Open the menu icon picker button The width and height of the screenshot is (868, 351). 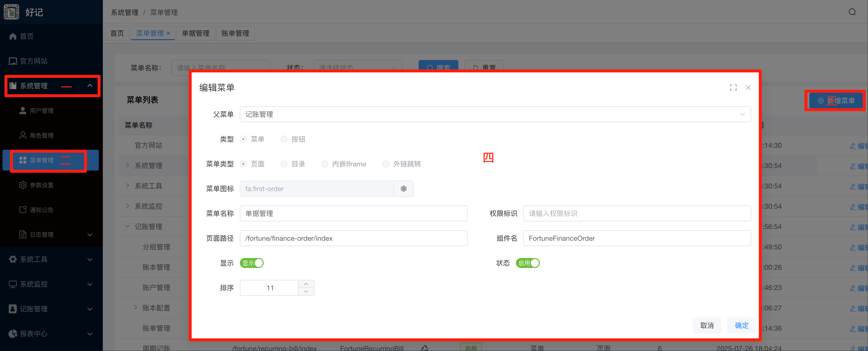click(x=403, y=189)
